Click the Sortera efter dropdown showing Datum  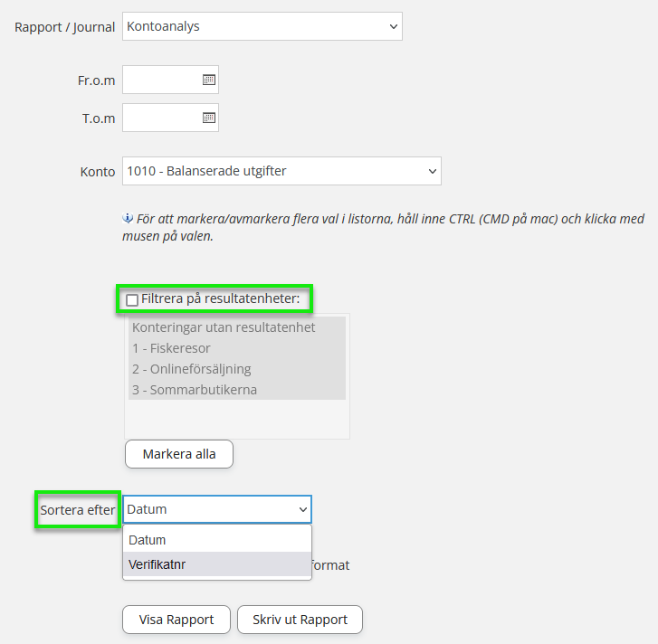[217, 509]
